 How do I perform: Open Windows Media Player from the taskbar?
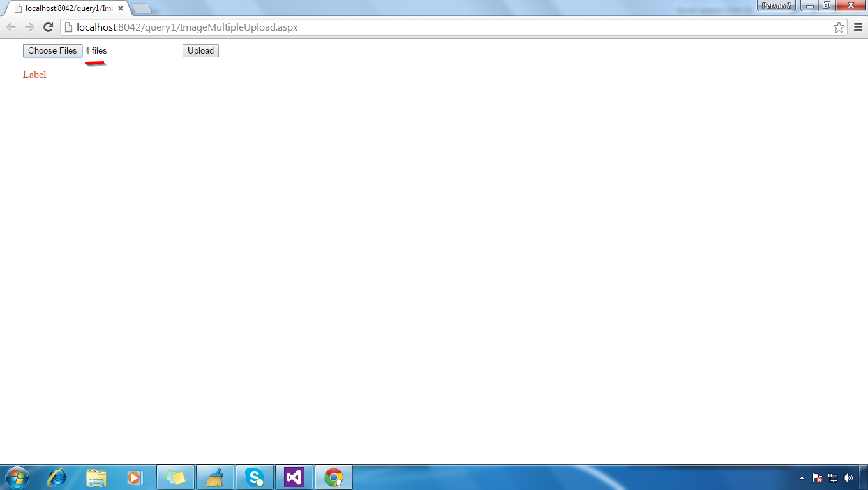click(x=135, y=477)
